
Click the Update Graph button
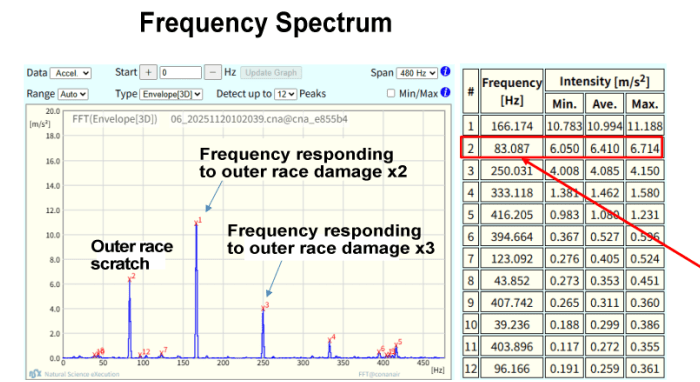click(271, 73)
